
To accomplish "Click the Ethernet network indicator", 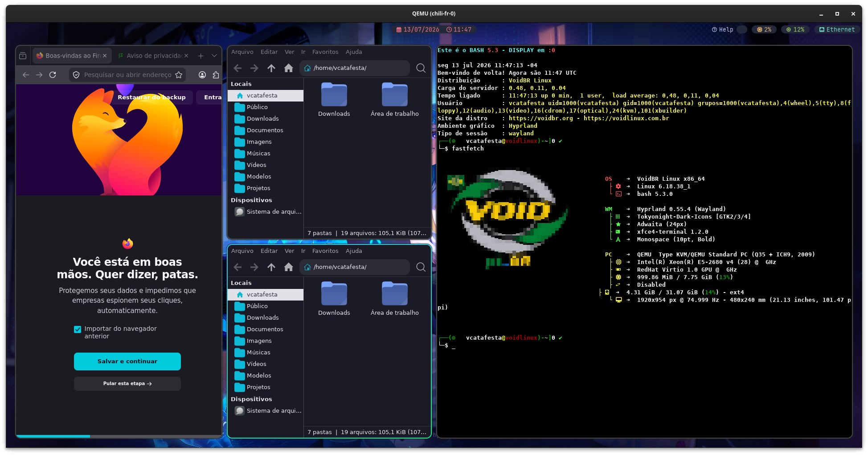I will tap(837, 30).
